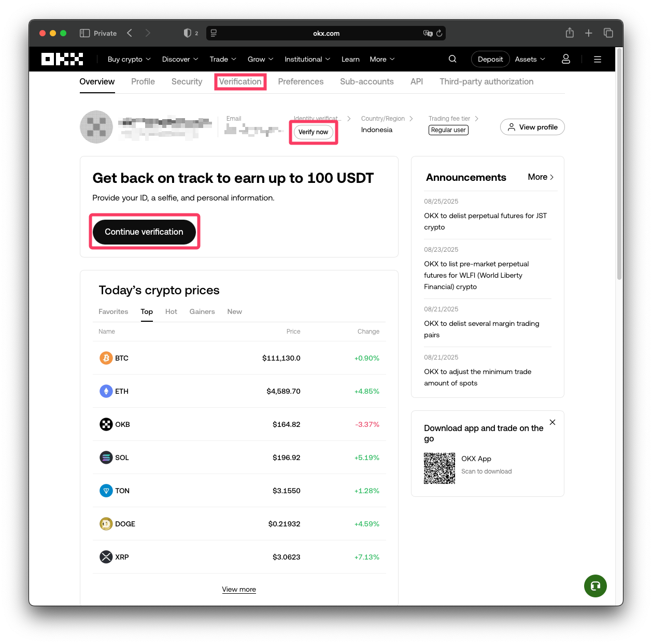The image size is (652, 644).
Task: Toggle the Safari sidebar icon
Action: pyautogui.click(x=85, y=33)
